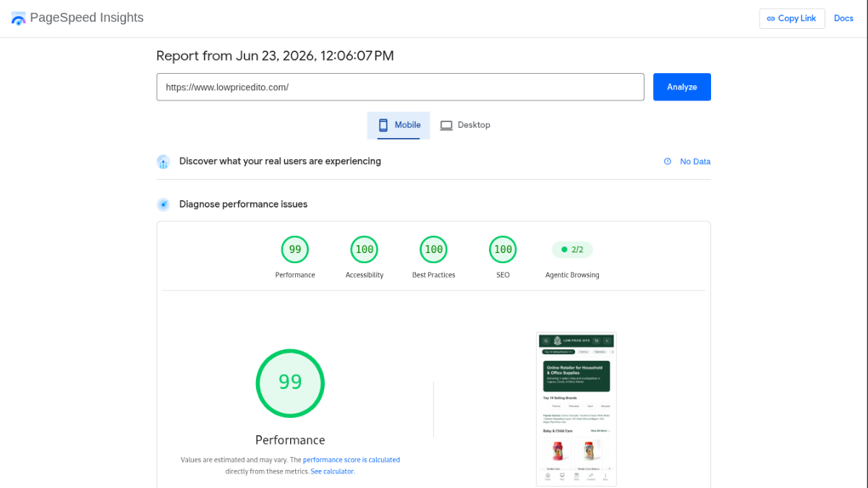
Task: Open the performance score is calculated link
Action: [x=352, y=460]
